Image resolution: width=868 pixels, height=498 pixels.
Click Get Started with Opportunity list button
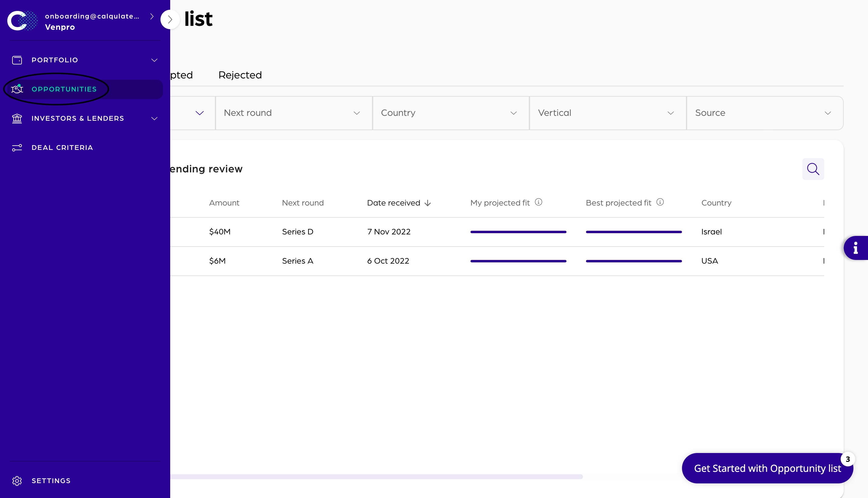click(767, 468)
